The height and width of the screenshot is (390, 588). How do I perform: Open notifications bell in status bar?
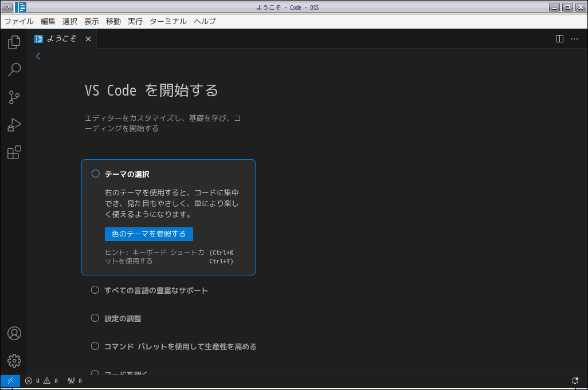click(x=575, y=381)
